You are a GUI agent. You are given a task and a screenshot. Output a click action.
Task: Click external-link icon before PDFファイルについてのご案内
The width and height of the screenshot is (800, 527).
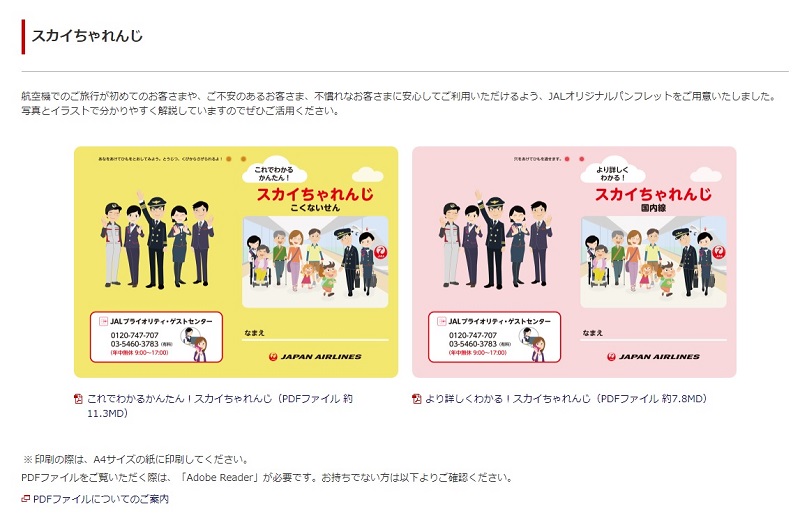click(x=26, y=498)
